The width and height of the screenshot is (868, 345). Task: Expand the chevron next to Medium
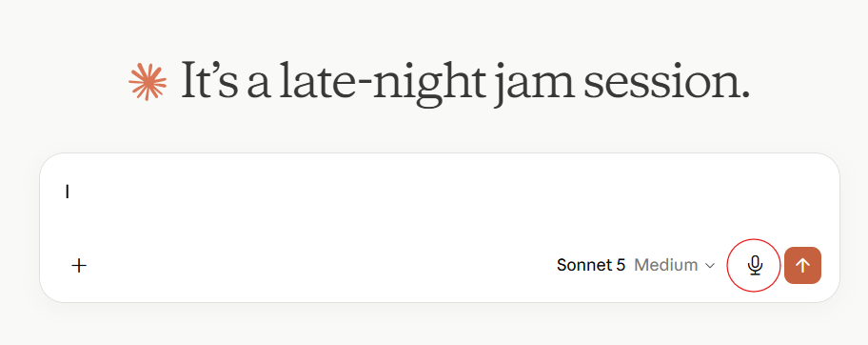pos(710,266)
